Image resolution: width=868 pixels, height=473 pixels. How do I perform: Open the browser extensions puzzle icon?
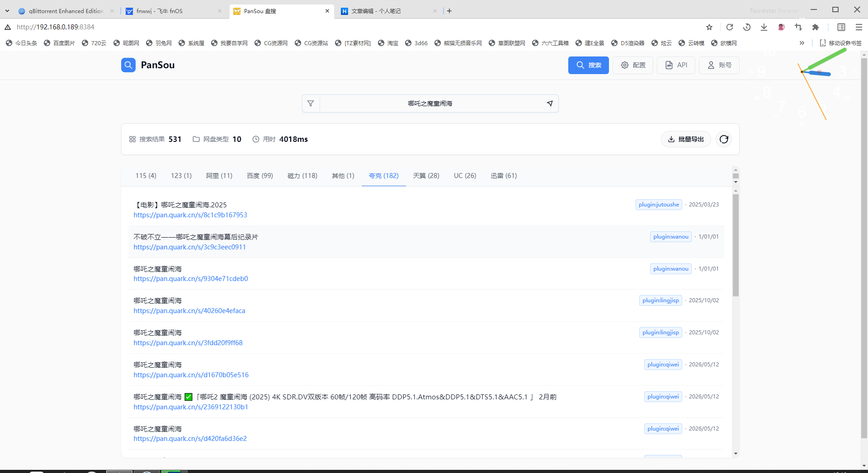[816, 27]
